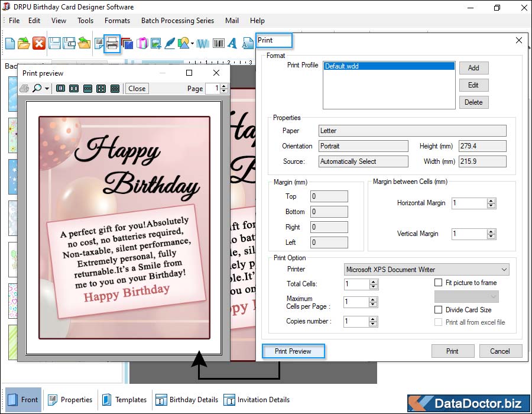Click the printer icon in Print preview toolbar
This screenshot has width=532, height=414.
click(x=24, y=89)
